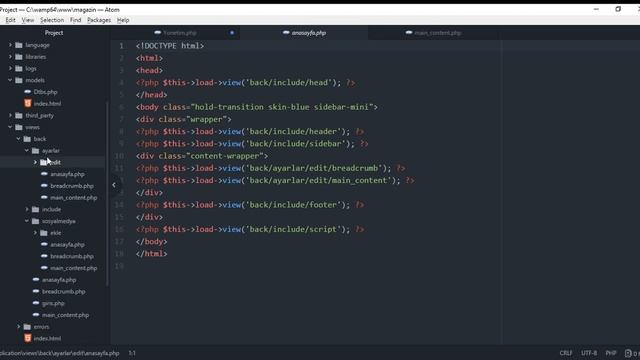Image resolution: width=640 pixels, height=360 pixels.
Task: Expand the libraries folder chevron
Action: pos(11,57)
